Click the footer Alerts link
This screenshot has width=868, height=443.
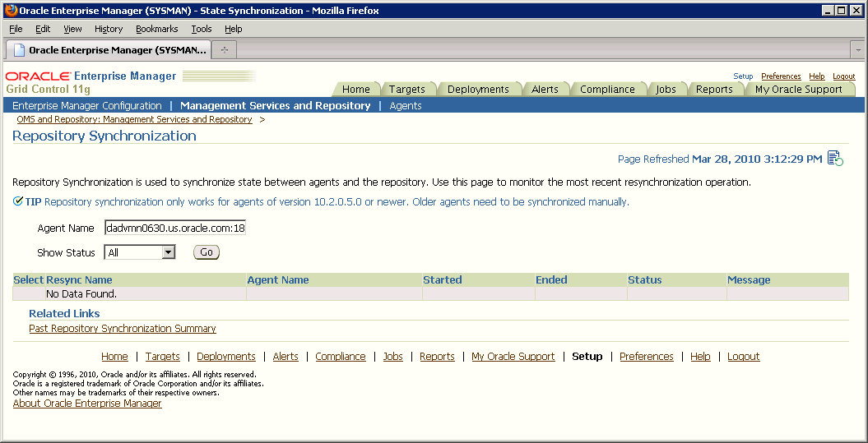click(285, 357)
